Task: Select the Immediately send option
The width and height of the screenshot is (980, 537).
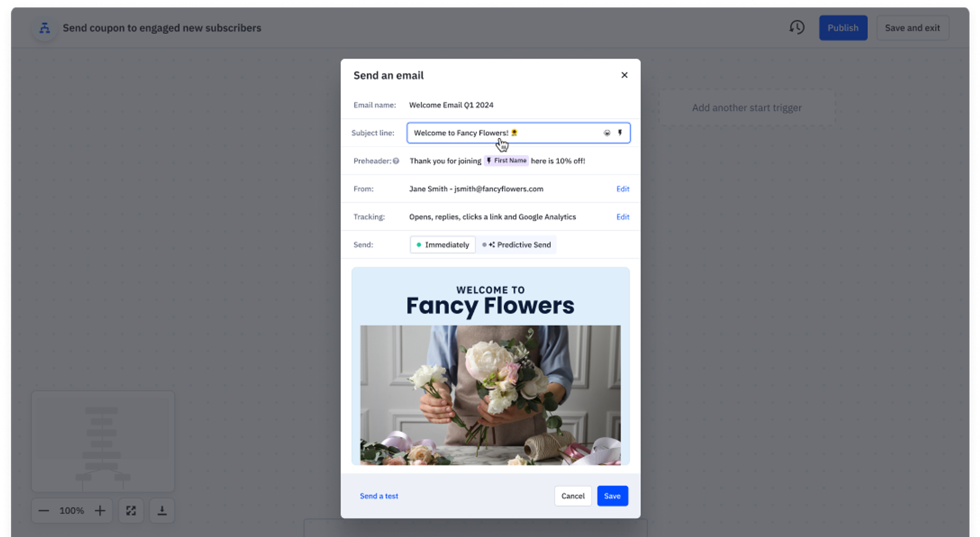Action: point(443,245)
